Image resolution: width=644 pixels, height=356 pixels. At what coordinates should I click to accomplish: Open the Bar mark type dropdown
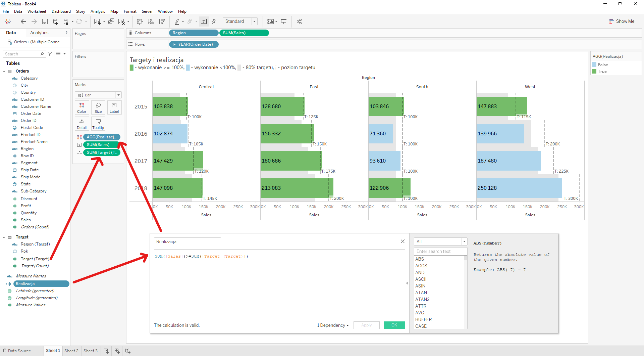[x=98, y=95]
